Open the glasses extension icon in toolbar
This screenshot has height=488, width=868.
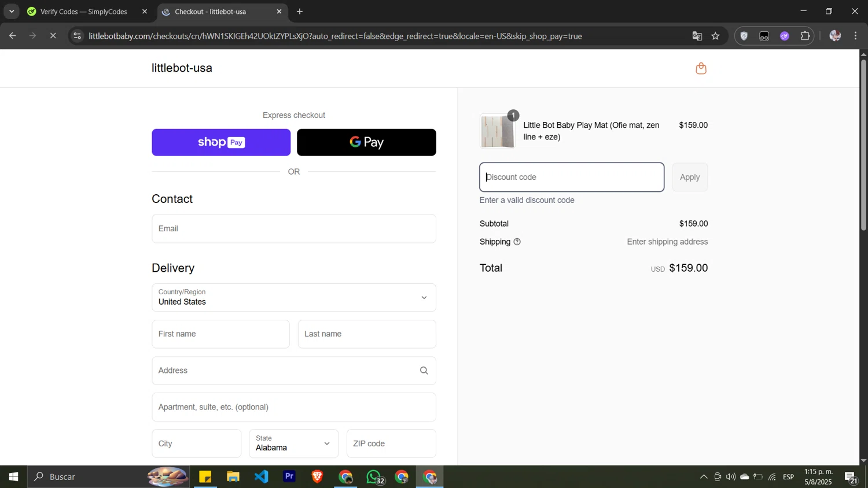pos(764,36)
